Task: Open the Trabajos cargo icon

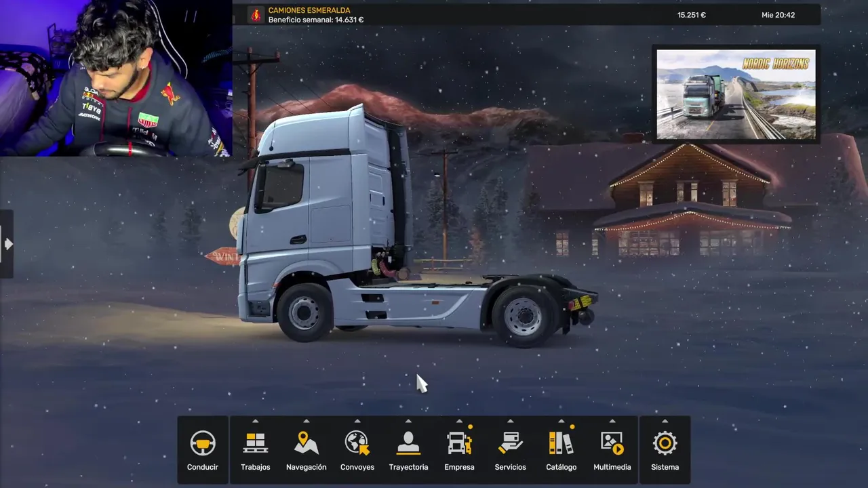Action: [x=256, y=444]
